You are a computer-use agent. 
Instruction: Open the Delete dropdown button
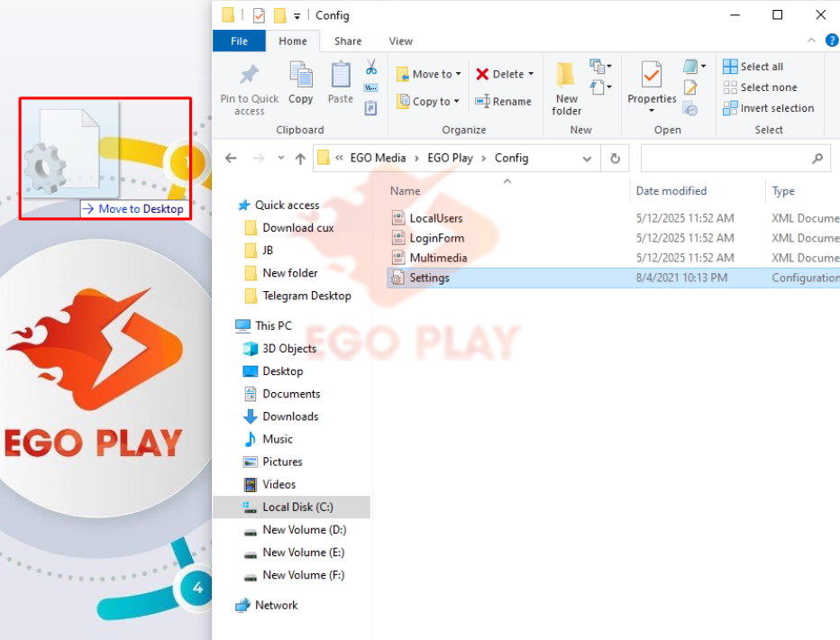(x=506, y=74)
